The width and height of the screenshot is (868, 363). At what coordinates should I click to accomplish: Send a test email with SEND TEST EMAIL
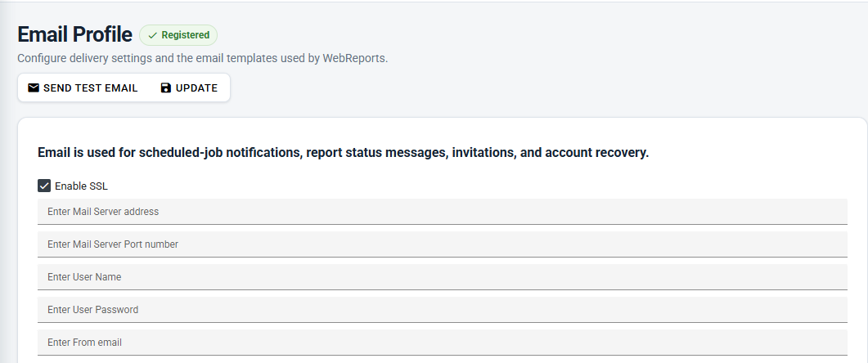(x=83, y=88)
